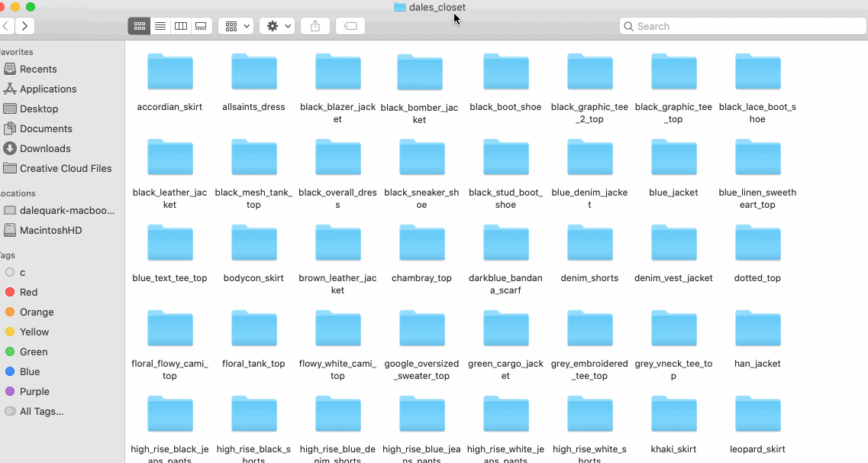
Task: Click the forward navigation button
Action: coord(24,25)
